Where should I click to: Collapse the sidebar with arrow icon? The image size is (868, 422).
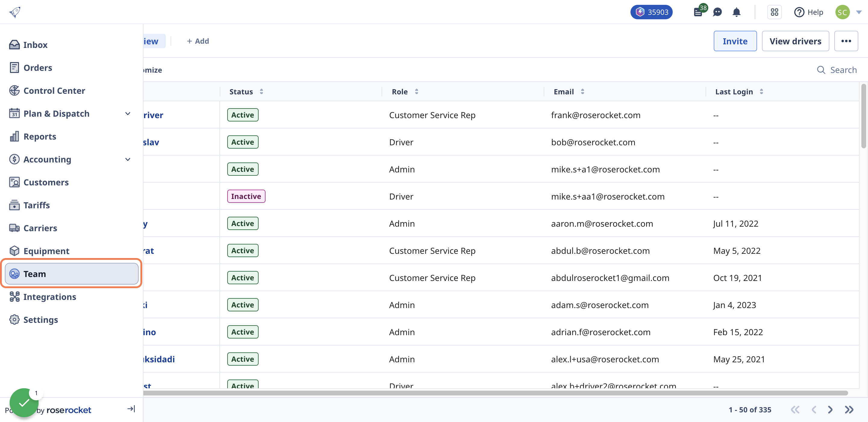(x=131, y=409)
